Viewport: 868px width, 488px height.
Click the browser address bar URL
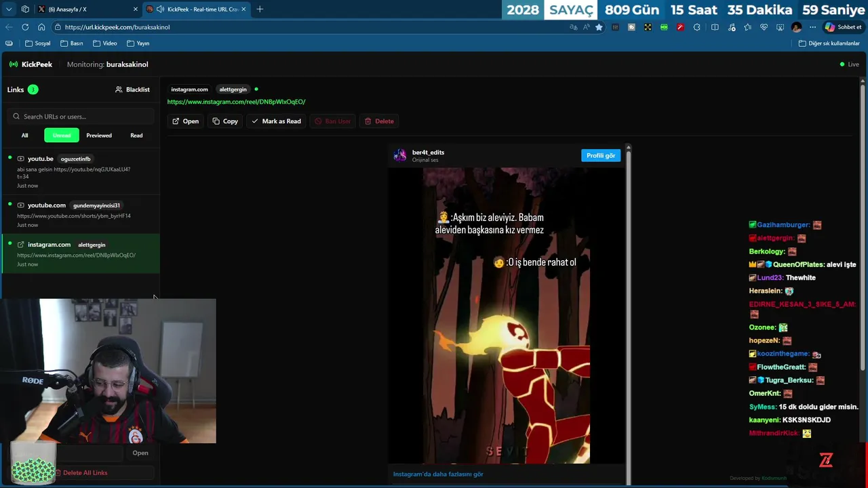117,27
